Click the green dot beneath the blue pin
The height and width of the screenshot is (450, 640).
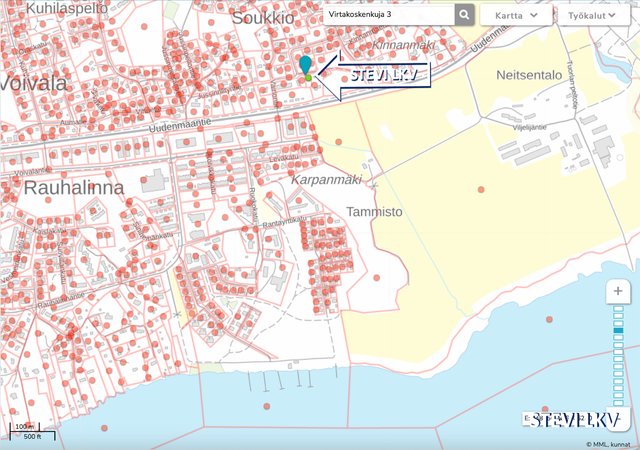(x=309, y=78)
